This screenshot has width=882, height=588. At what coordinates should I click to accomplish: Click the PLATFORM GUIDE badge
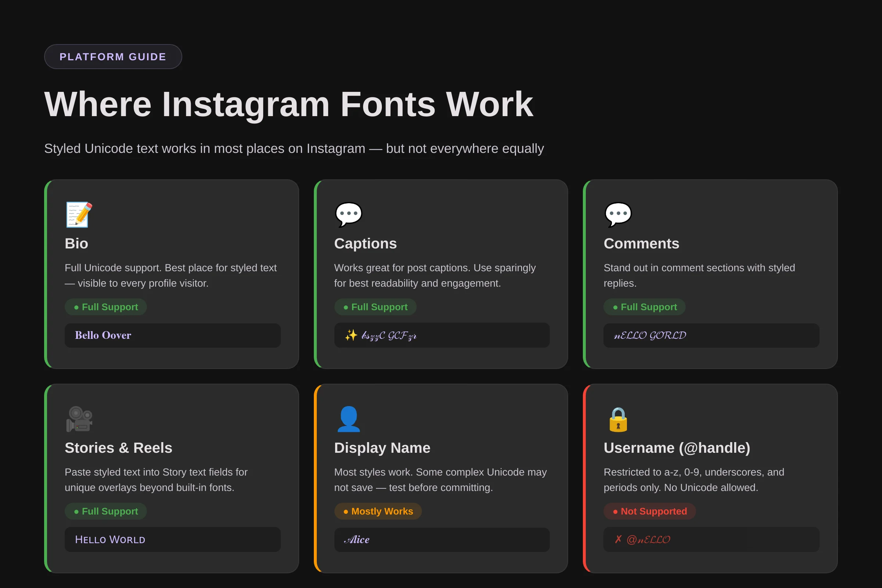113,57
